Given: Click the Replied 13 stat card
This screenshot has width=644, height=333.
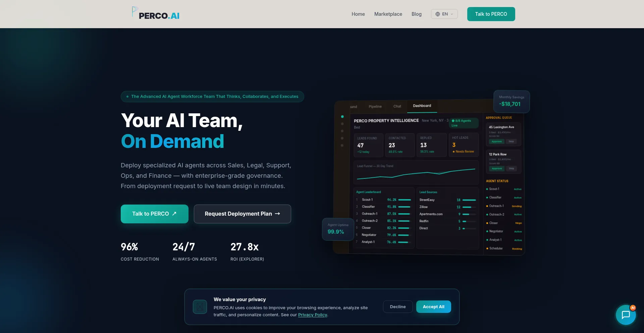Looking at the screenshot, I should (x=431, y=145).
